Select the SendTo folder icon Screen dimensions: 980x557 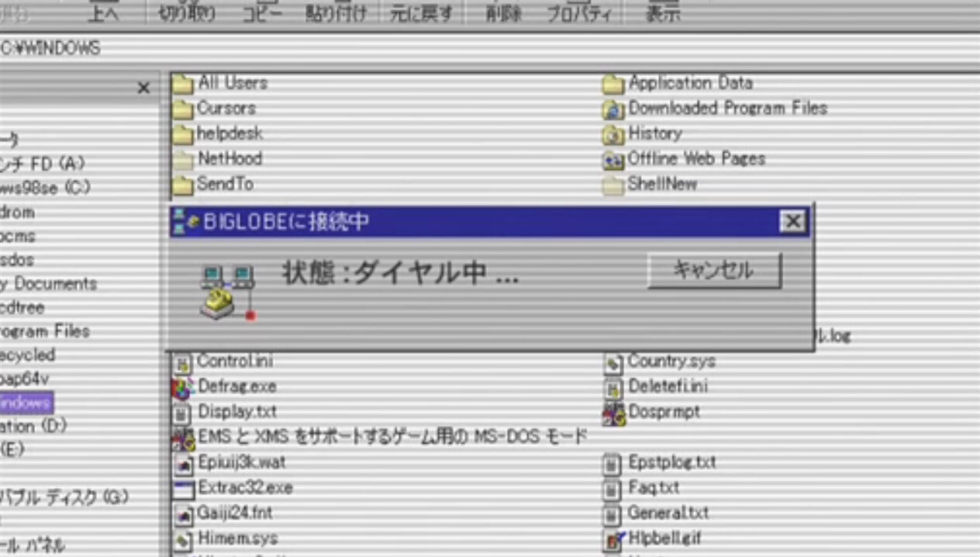(x=182, y=185)
